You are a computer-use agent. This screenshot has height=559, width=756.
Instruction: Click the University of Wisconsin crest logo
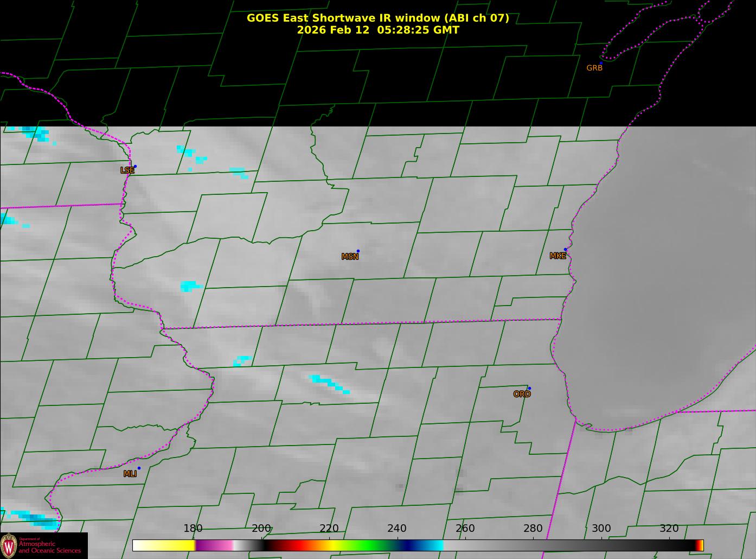[x=9, y=545]
